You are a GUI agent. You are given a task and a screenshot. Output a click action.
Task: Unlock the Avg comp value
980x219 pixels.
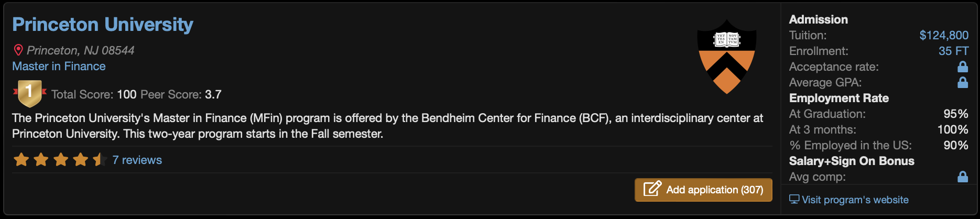coord(962,177)
